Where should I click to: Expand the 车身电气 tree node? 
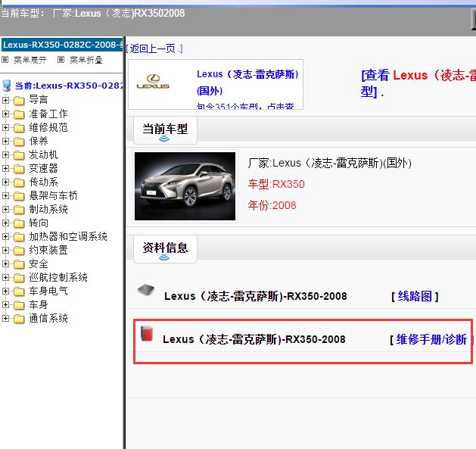[5, 291]
